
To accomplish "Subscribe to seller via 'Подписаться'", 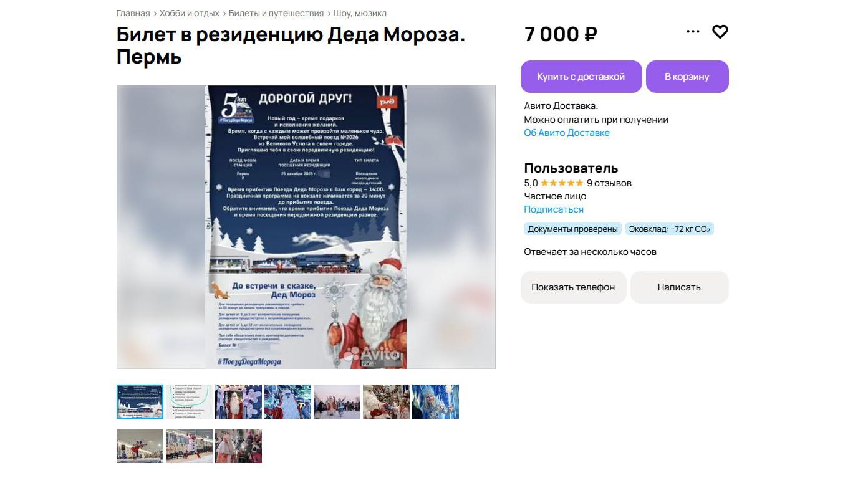I will click(x=554, y=209).
